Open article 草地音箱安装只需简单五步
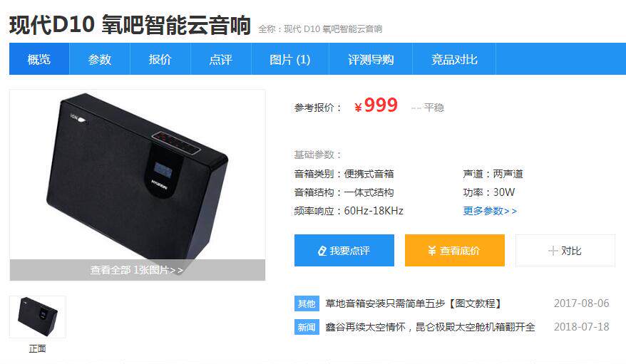Screen dimensions: 626x364 click(x=414, y=303)
